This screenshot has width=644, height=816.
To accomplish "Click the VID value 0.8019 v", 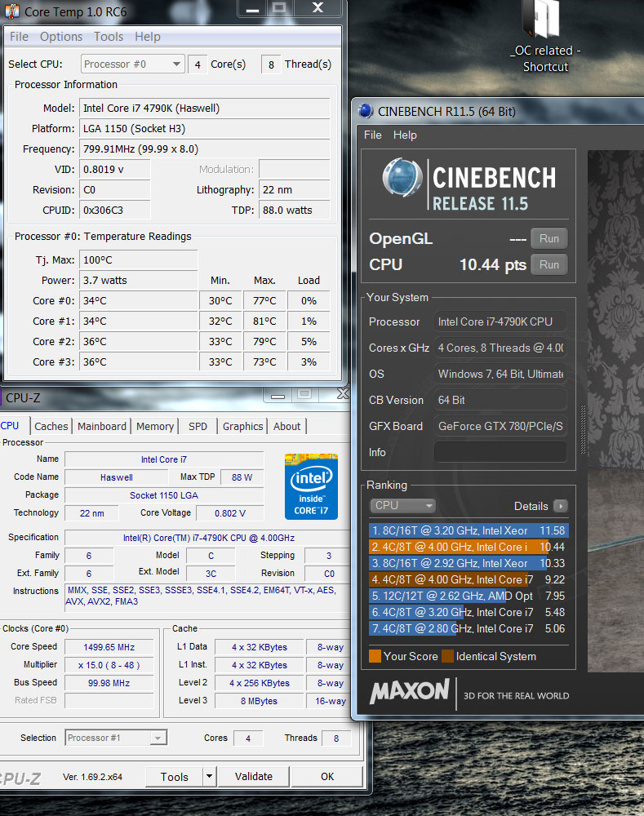I will [x=115, y=169].
